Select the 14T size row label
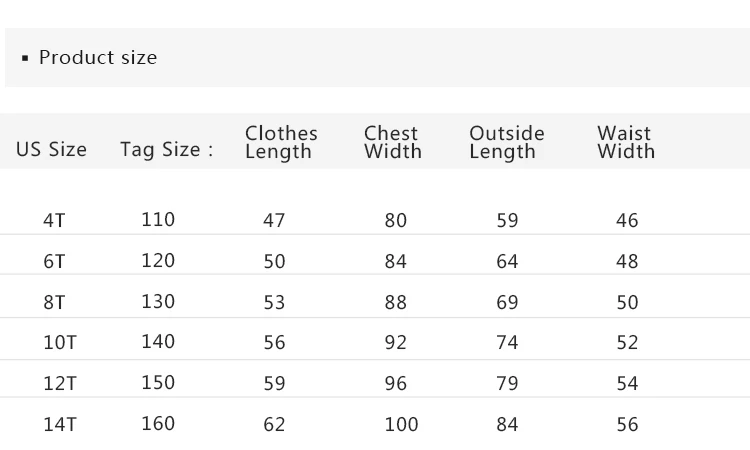This screenshot has width=750, height=450. coord(59,424)
